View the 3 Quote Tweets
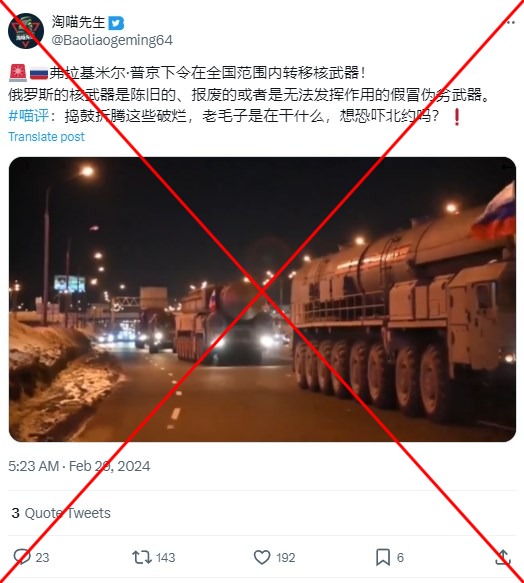524x583 pixels. click(x=61, y=513)
